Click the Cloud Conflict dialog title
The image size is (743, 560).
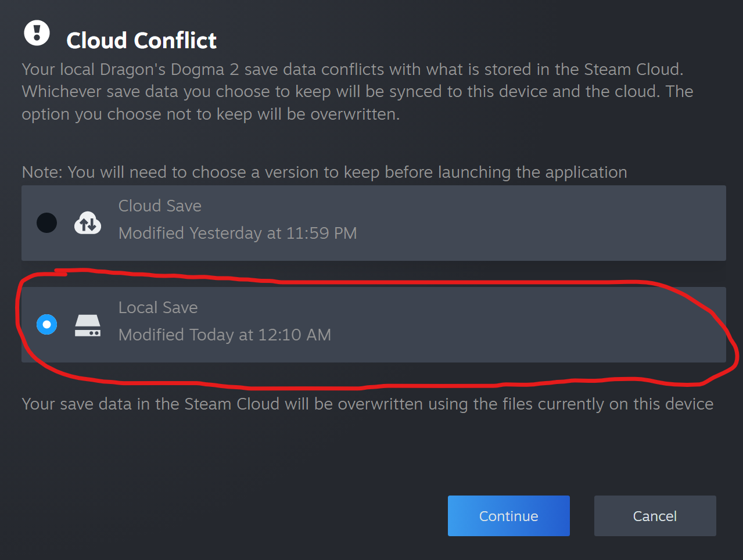(141, 41)
